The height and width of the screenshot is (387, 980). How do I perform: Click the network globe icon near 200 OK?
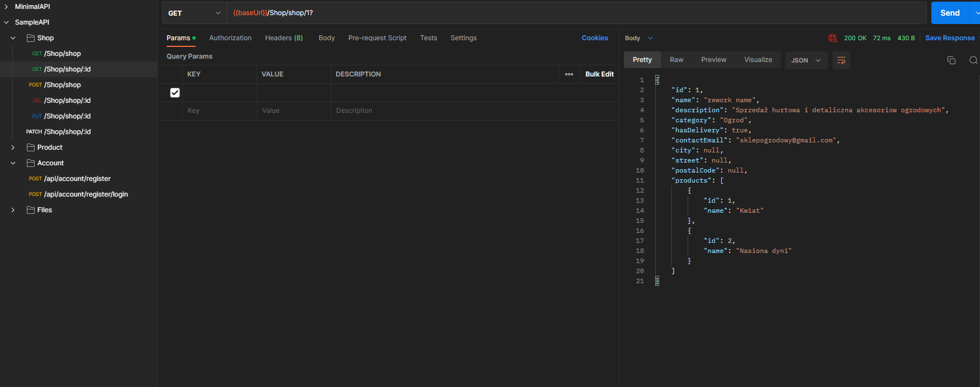[x=832, y=38]
